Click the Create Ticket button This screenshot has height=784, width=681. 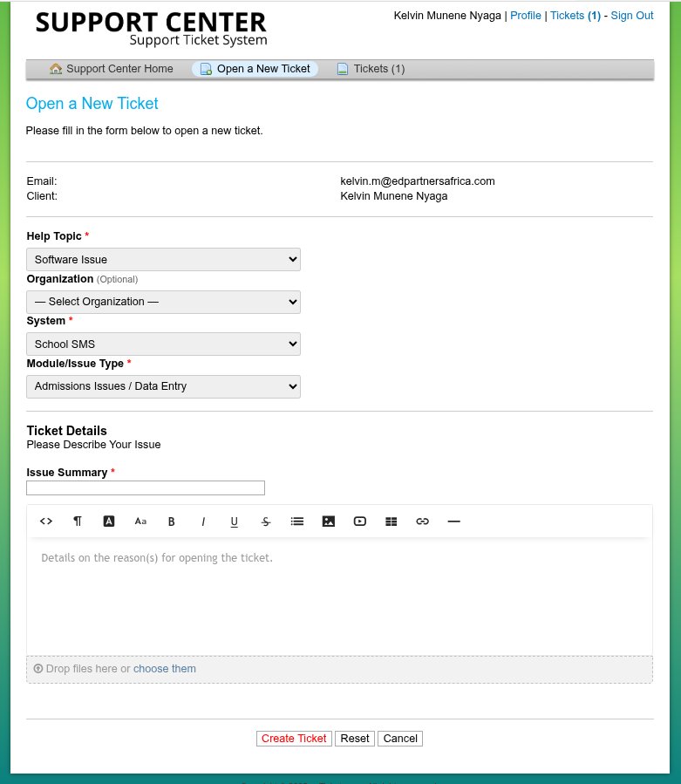click(294, 739)
